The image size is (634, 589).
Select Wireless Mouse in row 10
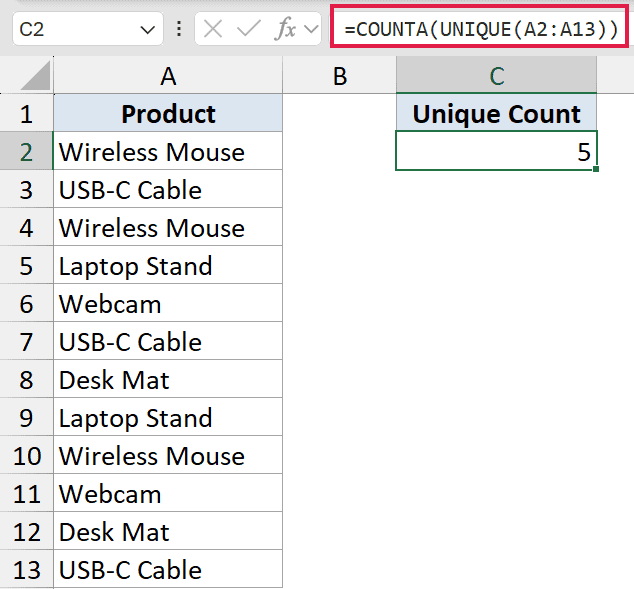[x=168, y=455]
